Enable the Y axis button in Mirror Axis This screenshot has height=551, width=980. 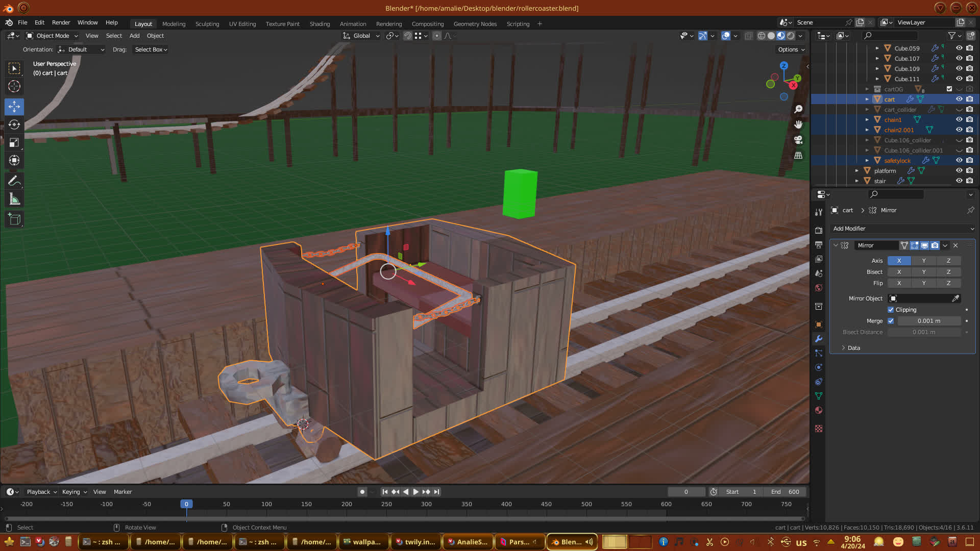click(923, 261)
